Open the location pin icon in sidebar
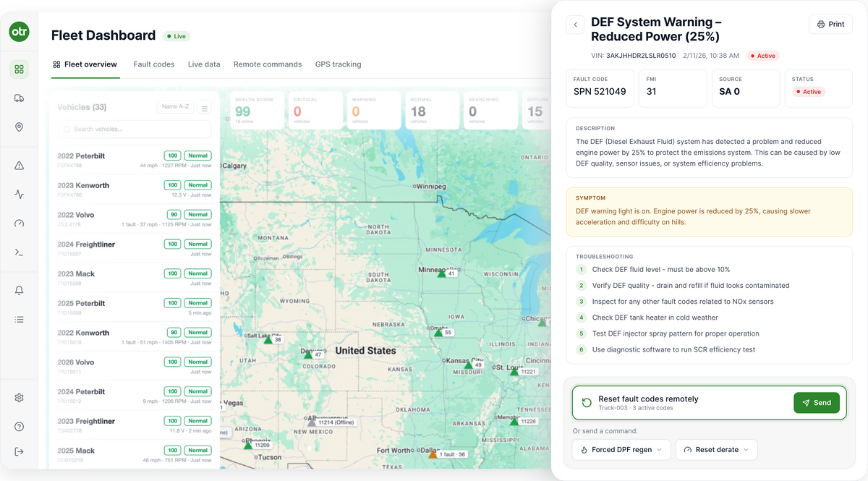This screenshot has height=481, width=868. (x=20, y=127)
